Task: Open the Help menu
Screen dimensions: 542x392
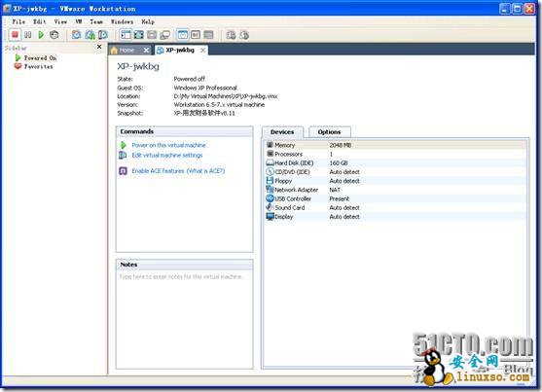Action: [148, 21]
